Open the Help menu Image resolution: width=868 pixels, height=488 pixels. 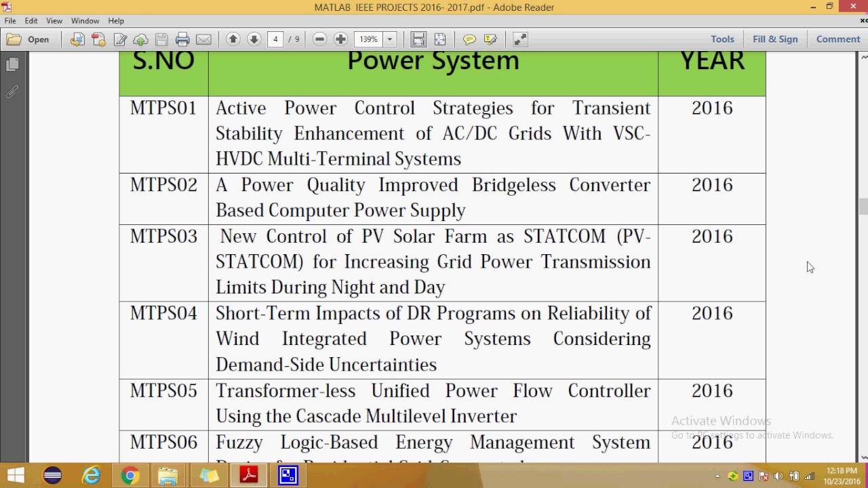click(x=116, y=21)
